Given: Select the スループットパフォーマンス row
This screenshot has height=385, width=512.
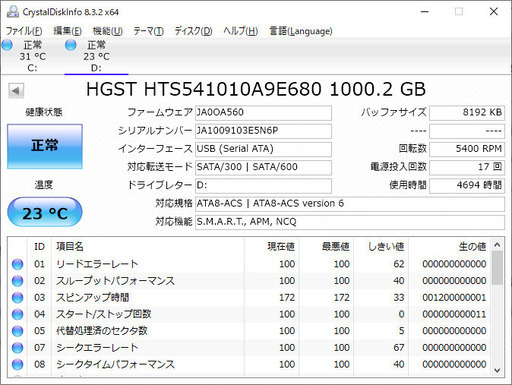Looking at the screenshot, I should (x=249, y=281).
